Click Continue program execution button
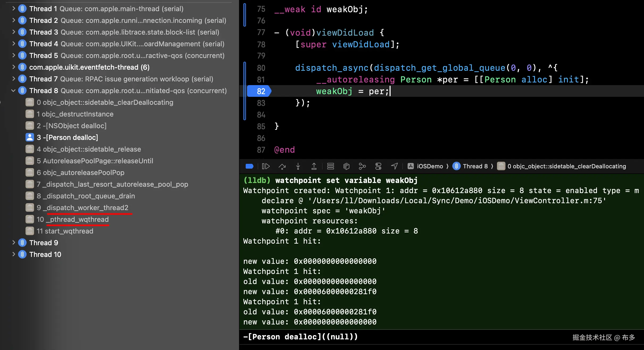644x350 pixels. point(266,166)
